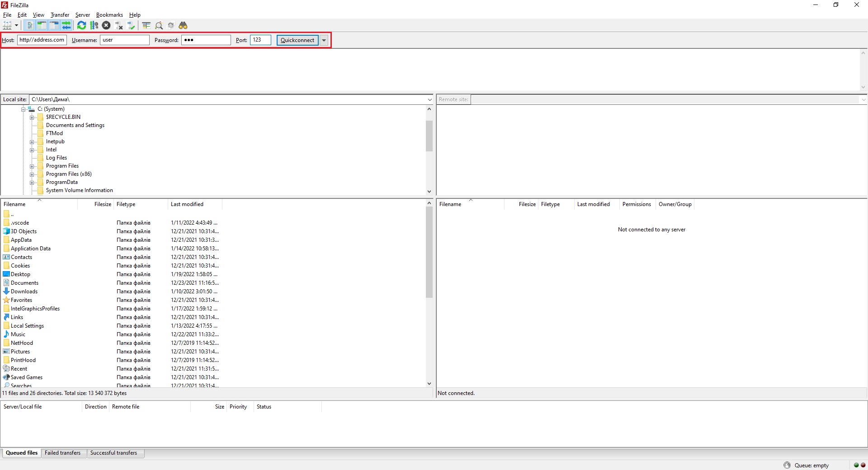This screenshot has height=470, width=868.
Task: Toggle local directory tree display
Action: (42, 25)
